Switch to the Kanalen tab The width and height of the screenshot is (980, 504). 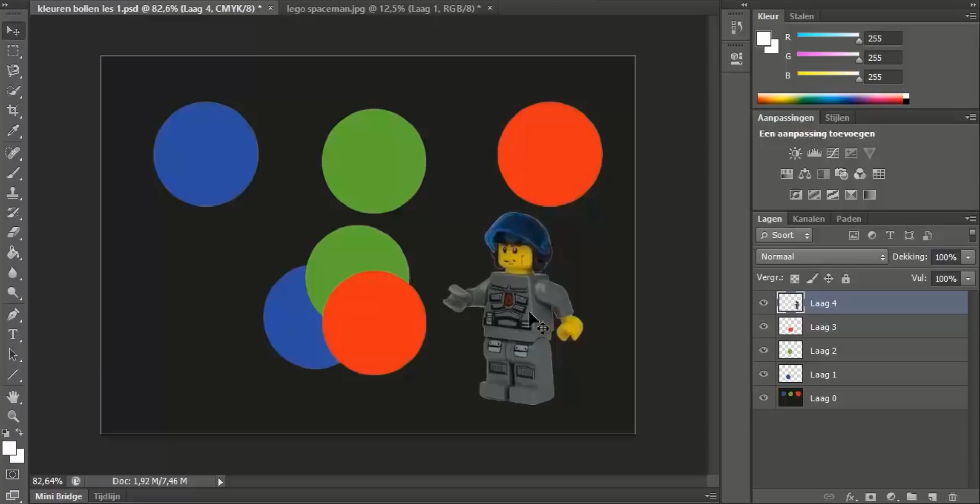pos(808,219)
